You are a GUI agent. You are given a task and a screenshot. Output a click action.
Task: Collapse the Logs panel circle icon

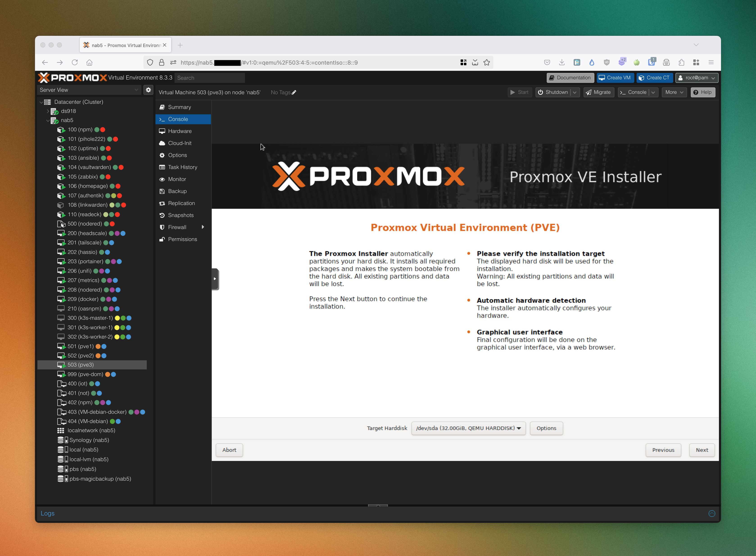coord(712,513)
